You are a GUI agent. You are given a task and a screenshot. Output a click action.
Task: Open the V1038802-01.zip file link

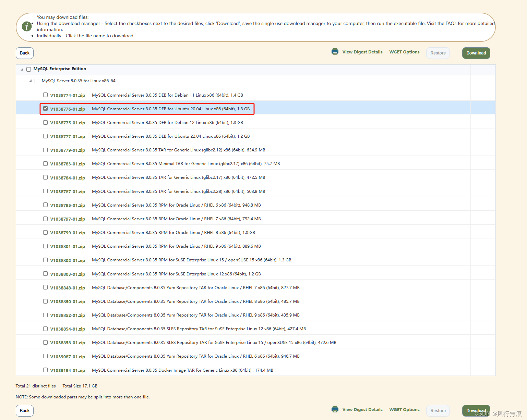click(68, 261)
